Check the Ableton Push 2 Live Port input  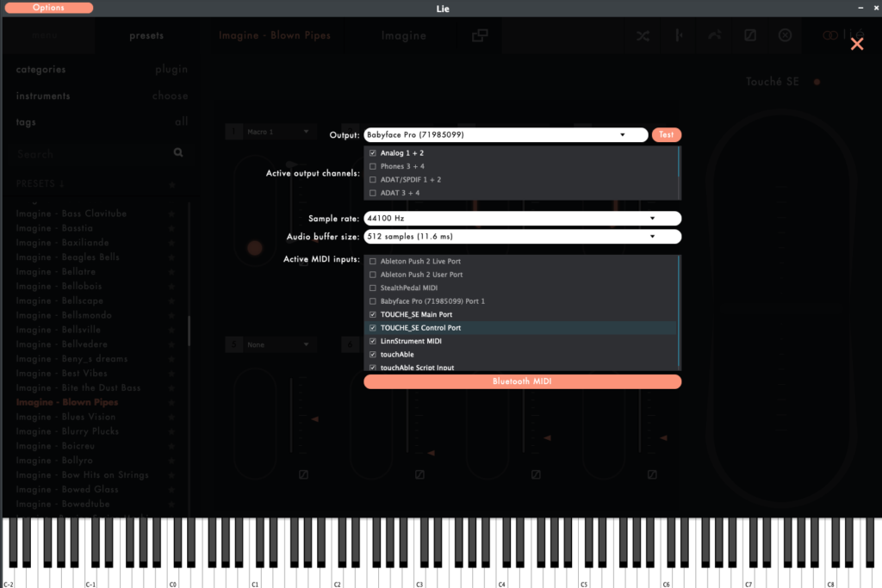point(372,261)
